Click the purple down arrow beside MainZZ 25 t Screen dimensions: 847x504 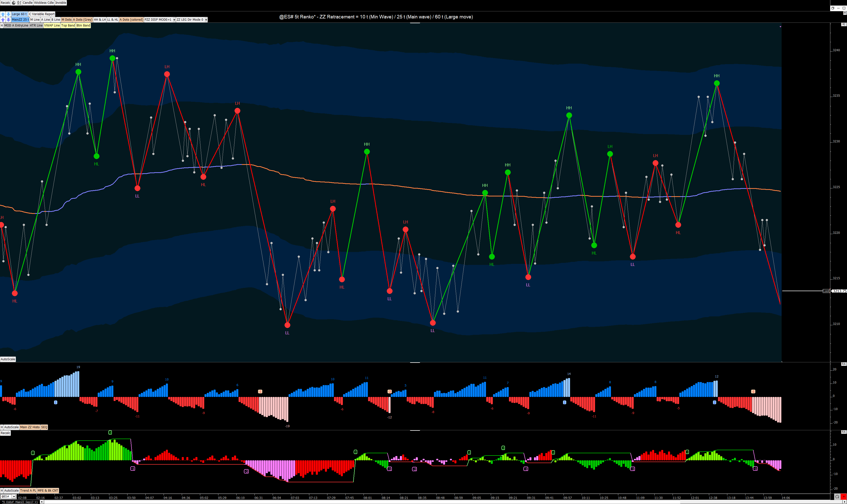point(8,20)
